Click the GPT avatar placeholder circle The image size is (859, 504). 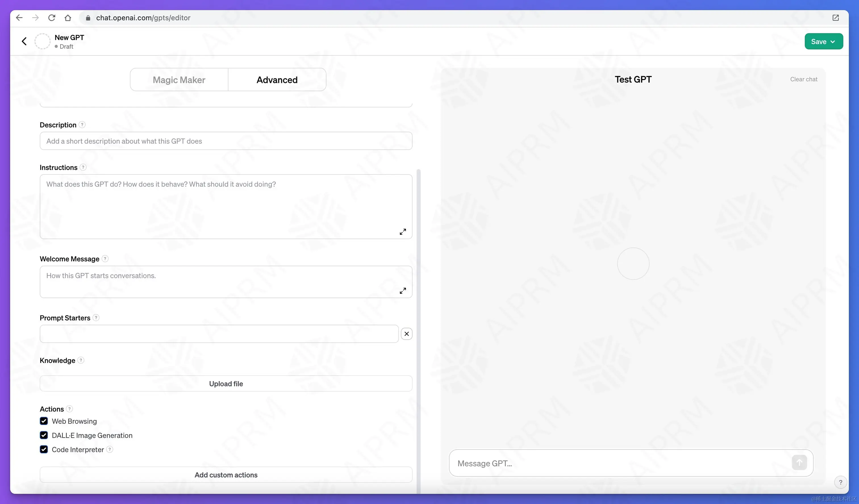[x=42, y=41]
